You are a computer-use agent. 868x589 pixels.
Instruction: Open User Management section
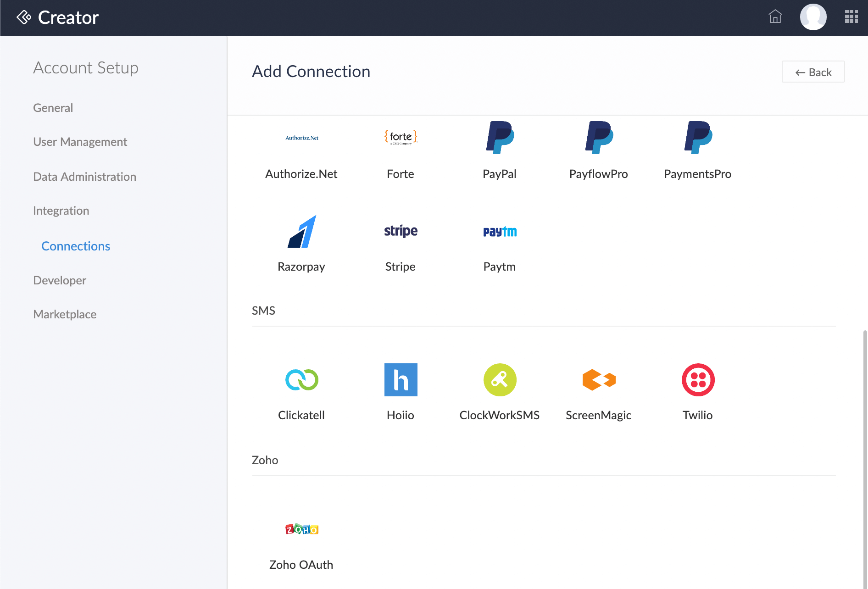click(x=80, y=142)
